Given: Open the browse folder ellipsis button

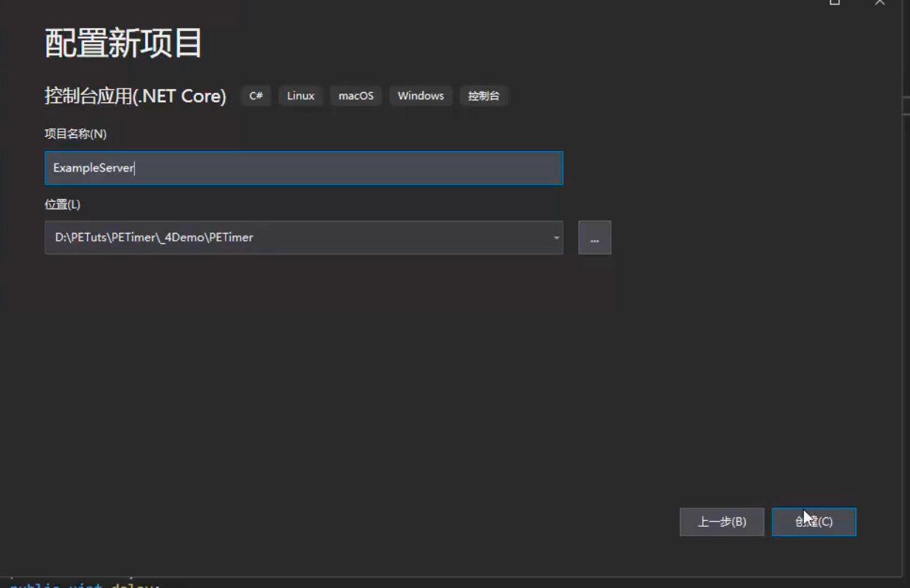Looking at the screenshot, I should tap(594, 238).
